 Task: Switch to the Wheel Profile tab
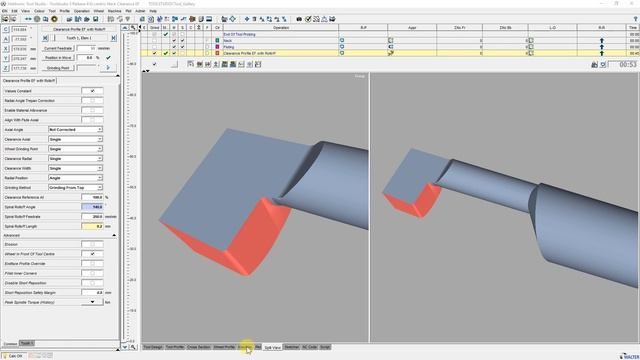pyautogui.click(x=224, y=347)
